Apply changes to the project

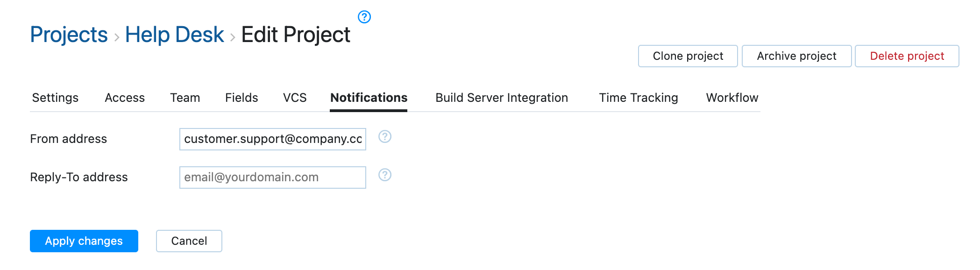coord(84,241)
